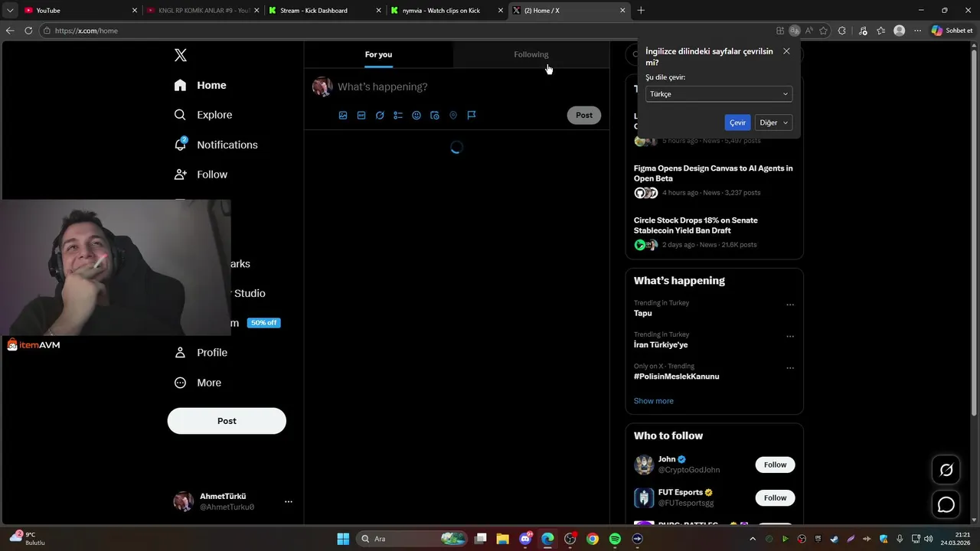The width and height of the screenshot is (980, 551).
Task: Reload the page
Action: 28,31
